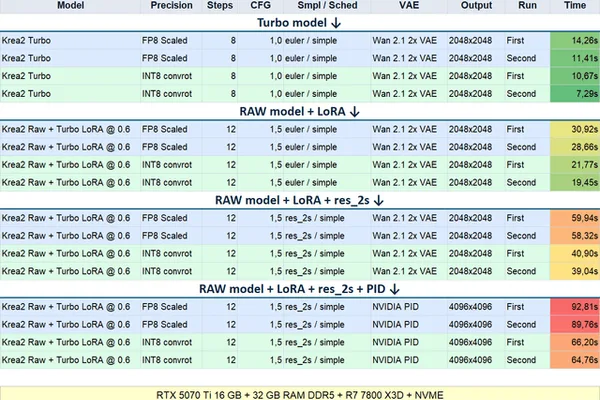Click 'Wan 2.1 2x VAE' in the 21,77s row
This screenshot has height=400, width=600.
point(404,165)
